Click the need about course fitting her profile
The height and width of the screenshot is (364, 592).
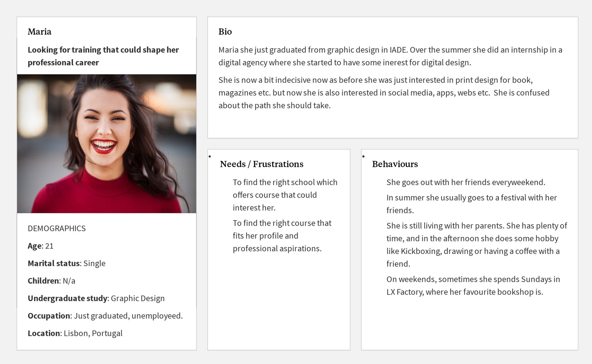point(282,236)
